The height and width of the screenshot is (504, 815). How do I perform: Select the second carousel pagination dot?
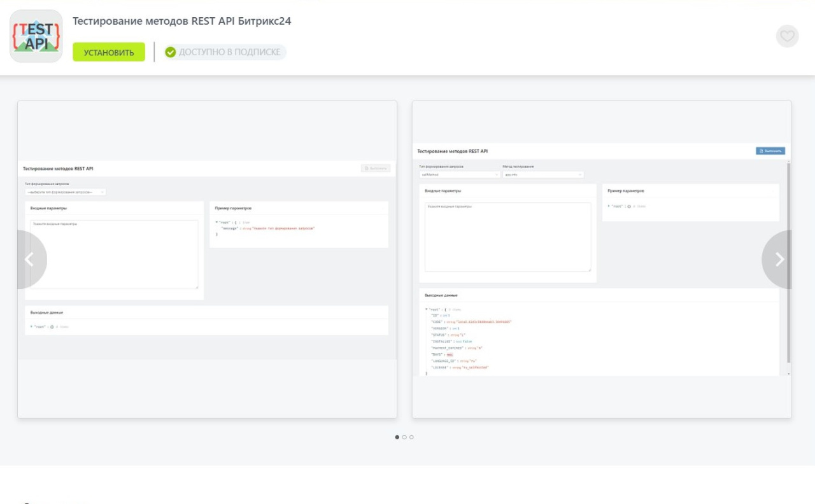pyautogui.click(x=404, y=437)
